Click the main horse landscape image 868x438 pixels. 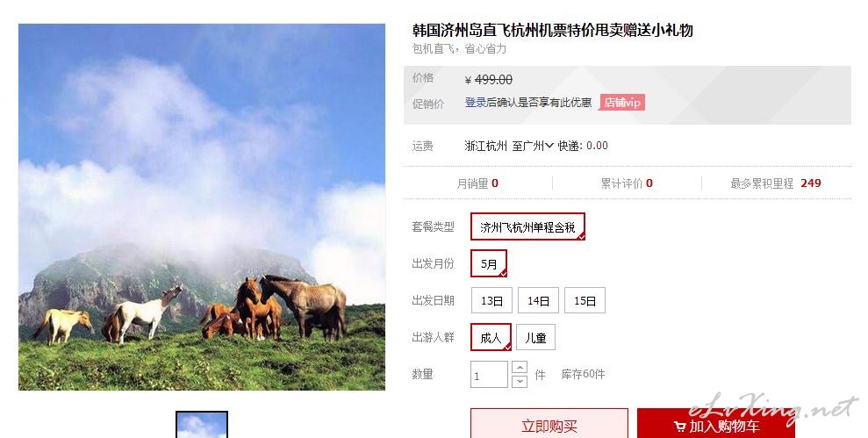point(202,207)
